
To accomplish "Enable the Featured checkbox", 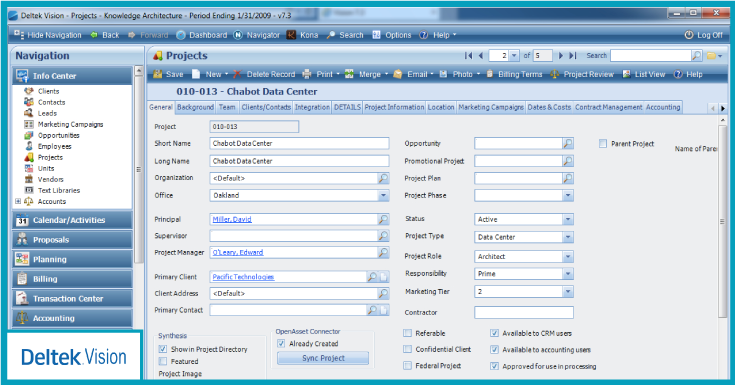I will tap(163, 361).
